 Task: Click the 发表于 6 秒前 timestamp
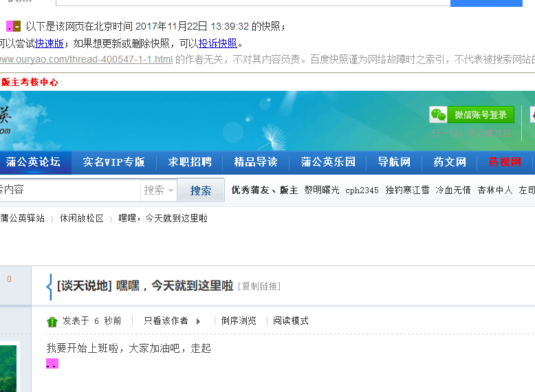(92, 321)
